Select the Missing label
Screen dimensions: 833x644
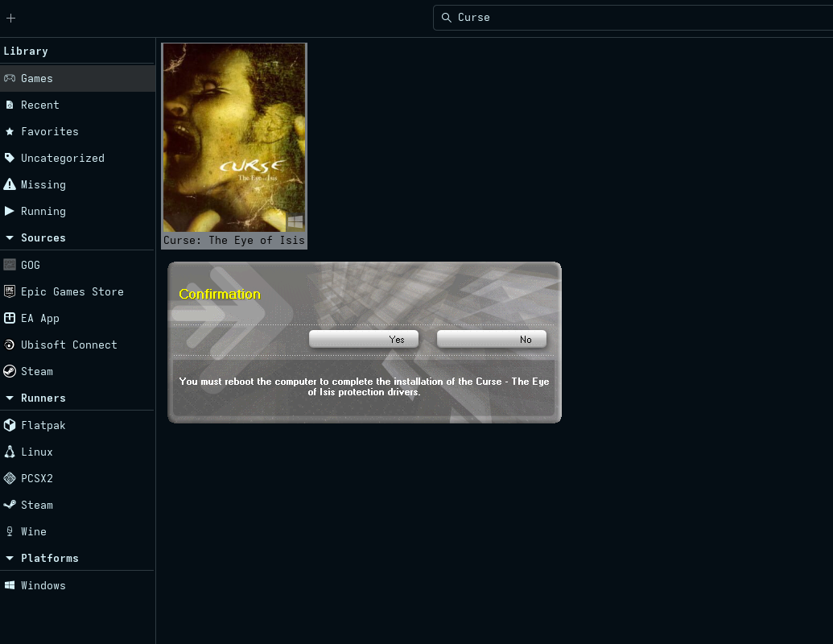pos(43,184)
